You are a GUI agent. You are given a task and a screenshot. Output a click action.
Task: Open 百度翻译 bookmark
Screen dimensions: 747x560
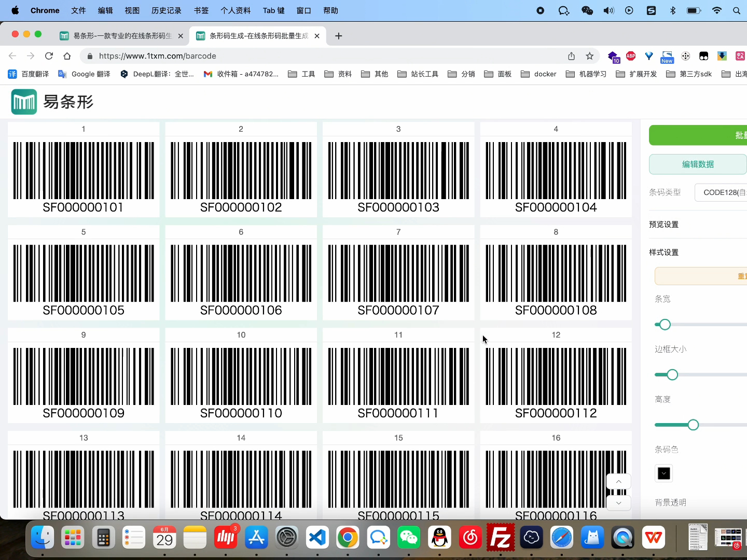29,74
